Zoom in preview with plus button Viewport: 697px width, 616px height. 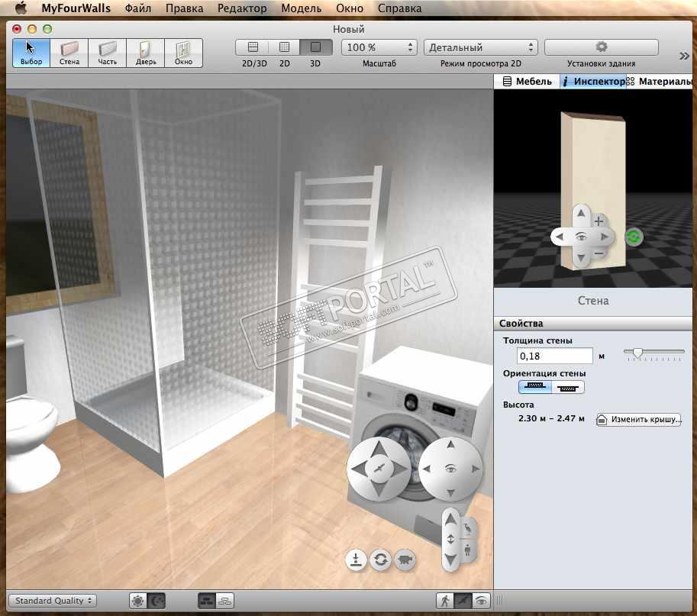click(599, 221)
